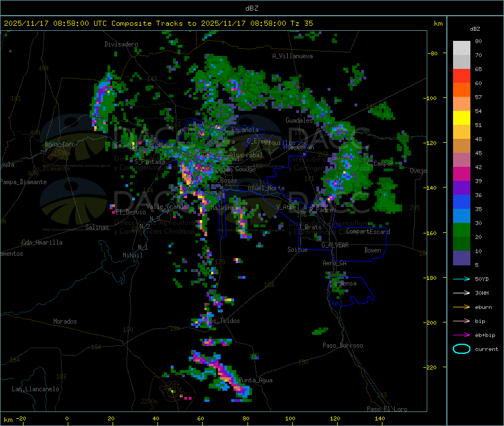504x426 pixels.
Task: Select the brown-orange 48 dBZ color band
Action: pos(461,146)
